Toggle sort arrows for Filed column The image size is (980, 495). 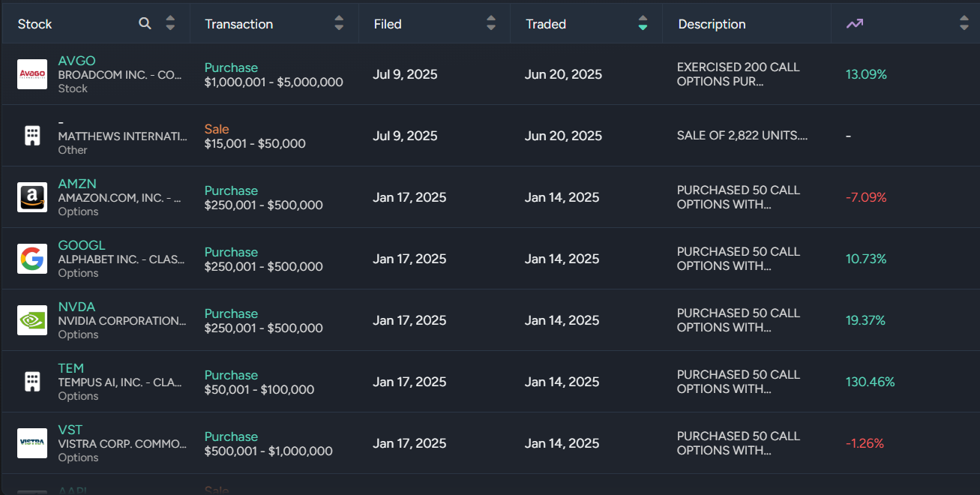click(491, 24)
